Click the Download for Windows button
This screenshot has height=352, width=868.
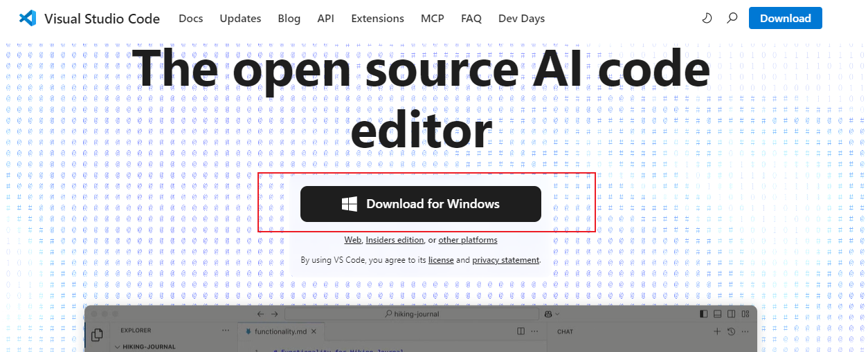coord(420,204)
